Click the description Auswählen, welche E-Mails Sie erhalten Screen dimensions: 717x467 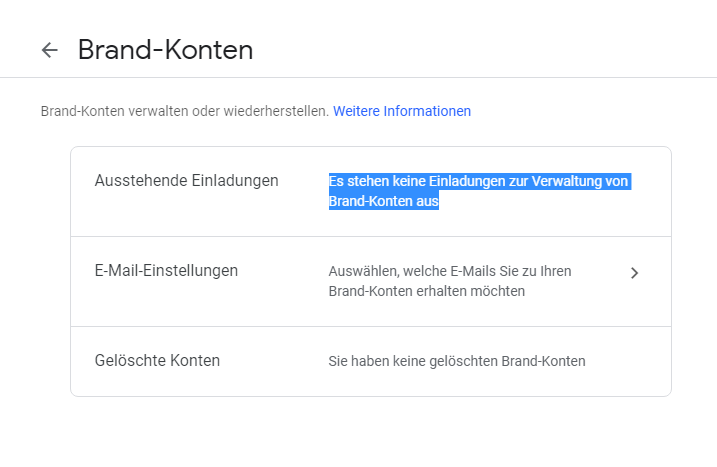coord(450,281)
